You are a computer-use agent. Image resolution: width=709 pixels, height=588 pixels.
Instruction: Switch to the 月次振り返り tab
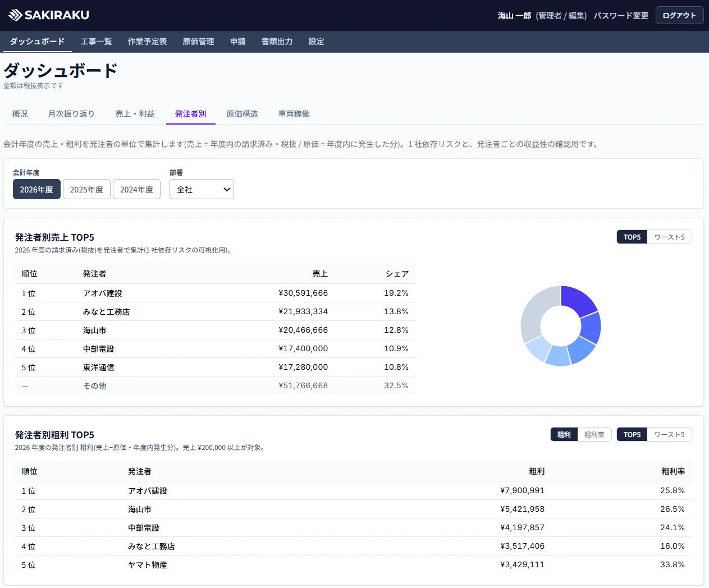pos(71,114)
